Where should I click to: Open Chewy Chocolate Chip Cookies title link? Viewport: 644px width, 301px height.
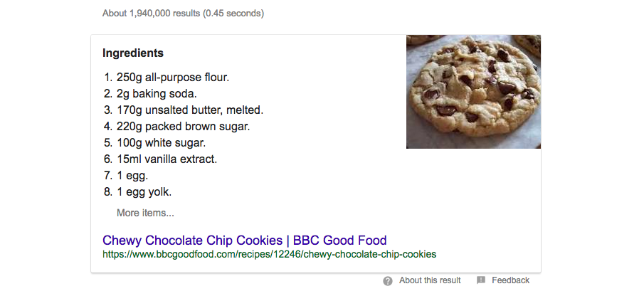tap(244, 241)
